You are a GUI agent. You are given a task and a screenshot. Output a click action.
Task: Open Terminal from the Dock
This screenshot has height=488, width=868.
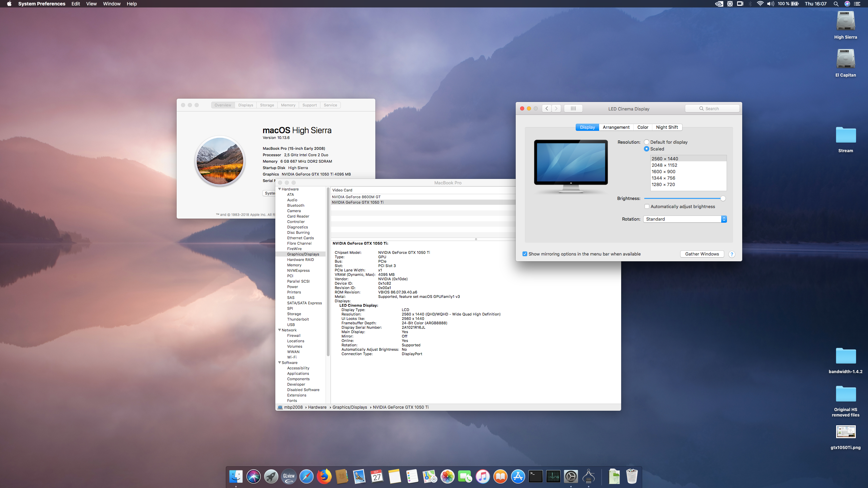[x=536, y=476]
